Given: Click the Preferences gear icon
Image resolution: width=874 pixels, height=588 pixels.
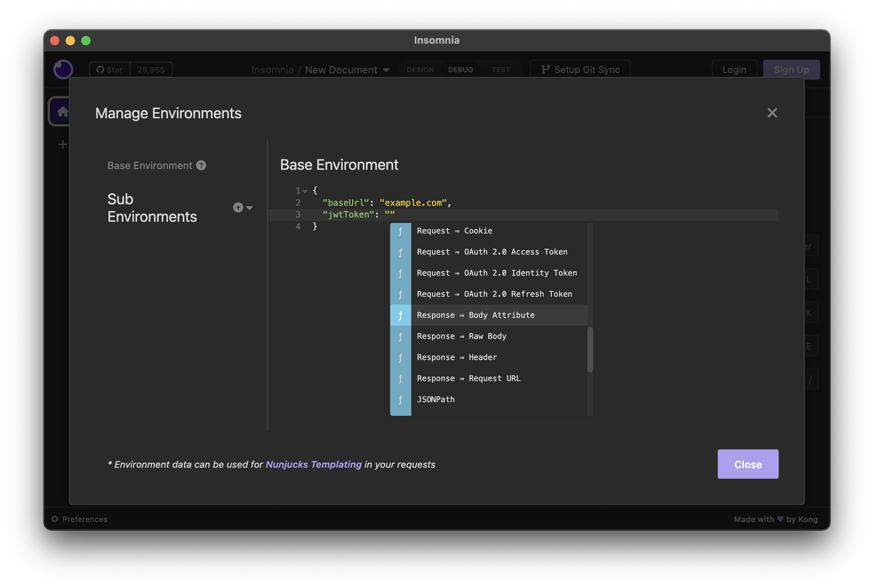Looking at the screenshot, I should click(55, 519).
